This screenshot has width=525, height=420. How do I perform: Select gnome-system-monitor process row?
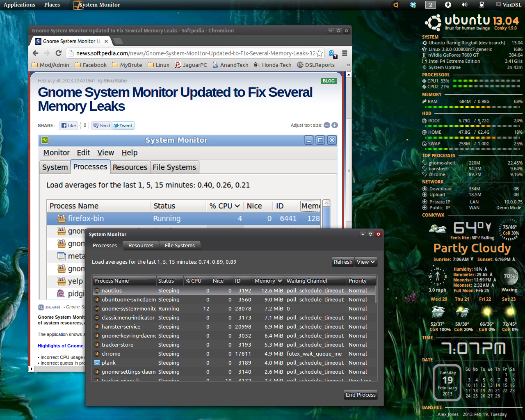point(234,308)
